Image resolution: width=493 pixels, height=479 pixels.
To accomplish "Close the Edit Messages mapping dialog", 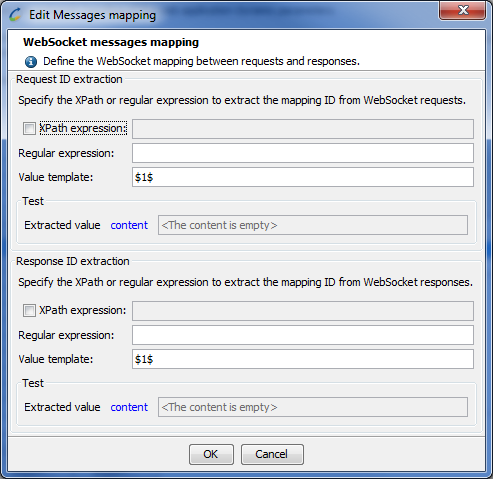I will (462, 10).
